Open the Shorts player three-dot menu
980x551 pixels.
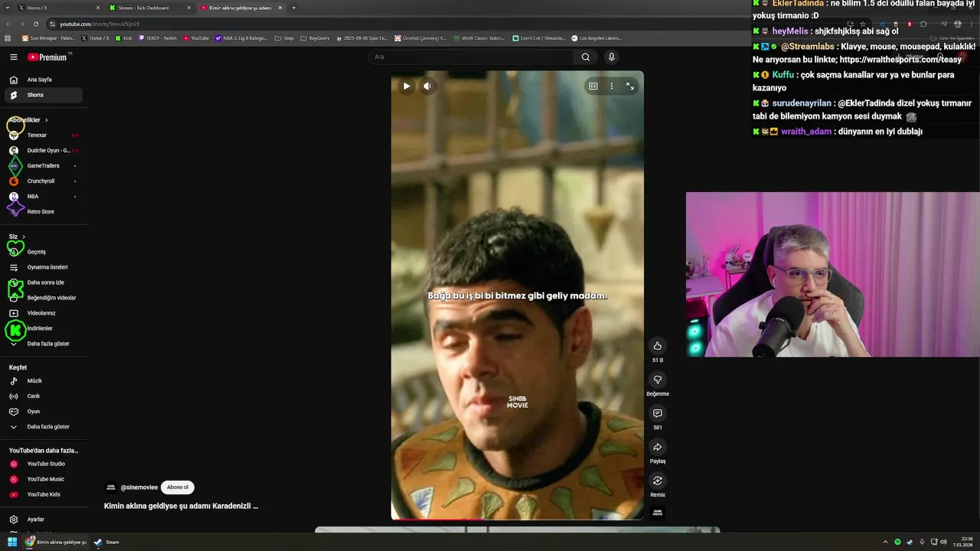[x=611, y=86]
